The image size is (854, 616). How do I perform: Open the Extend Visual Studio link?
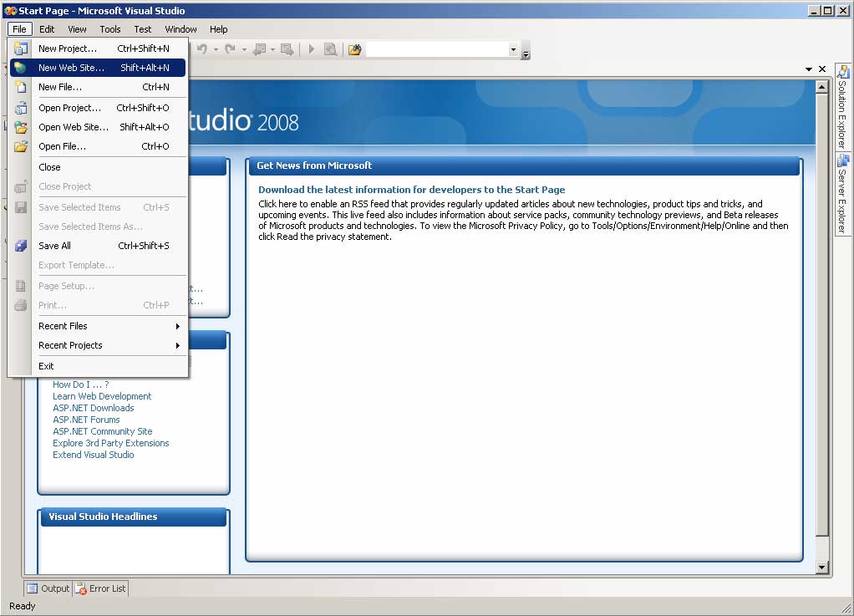pos(93,455)
